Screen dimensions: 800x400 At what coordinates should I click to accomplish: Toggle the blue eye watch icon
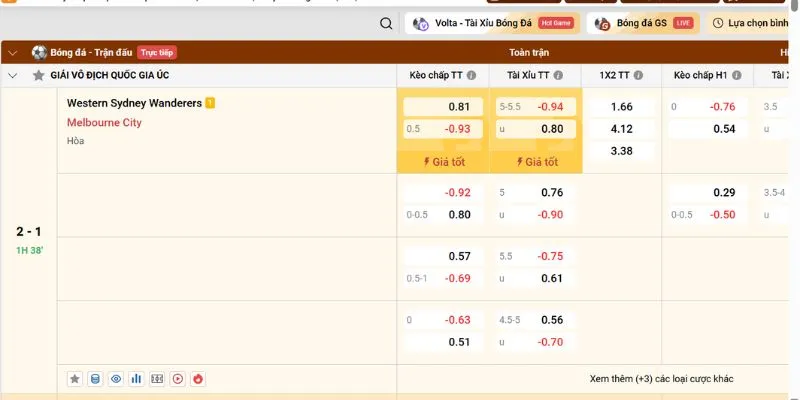116,379
